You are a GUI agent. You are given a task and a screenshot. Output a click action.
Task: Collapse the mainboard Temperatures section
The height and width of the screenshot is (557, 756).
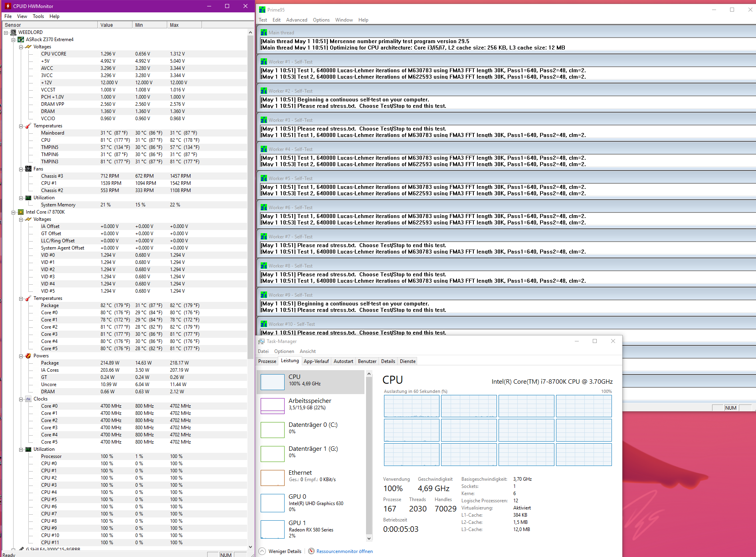[x=21, y=126]
